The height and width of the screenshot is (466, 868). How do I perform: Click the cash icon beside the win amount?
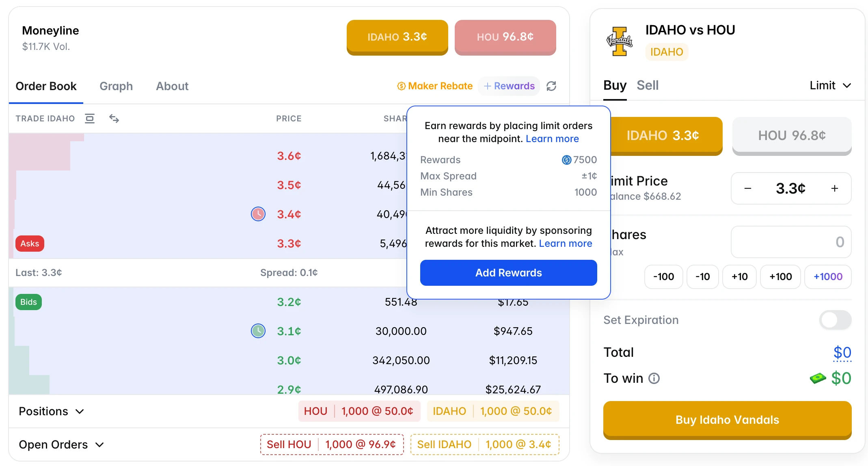pyautogui.click(x=818, y=378)
